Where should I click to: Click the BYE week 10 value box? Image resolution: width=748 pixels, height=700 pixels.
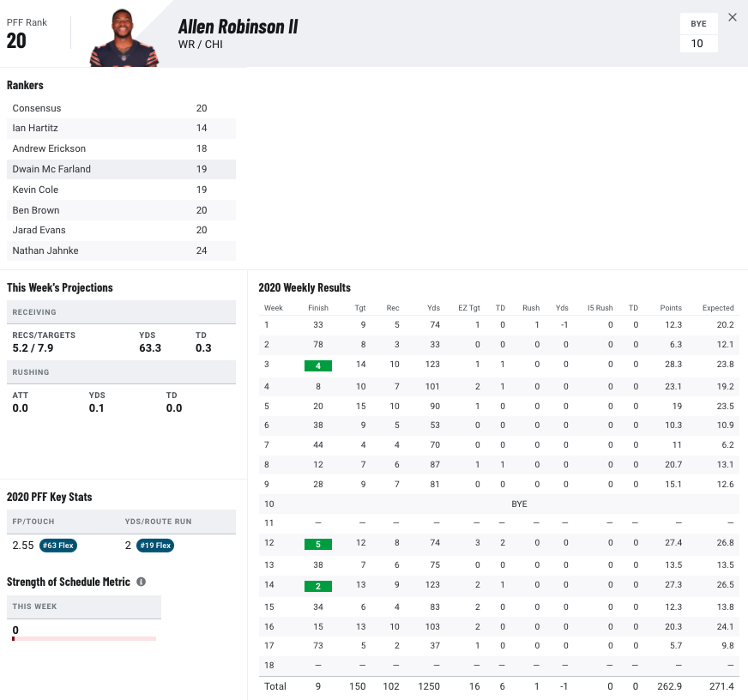698,44
